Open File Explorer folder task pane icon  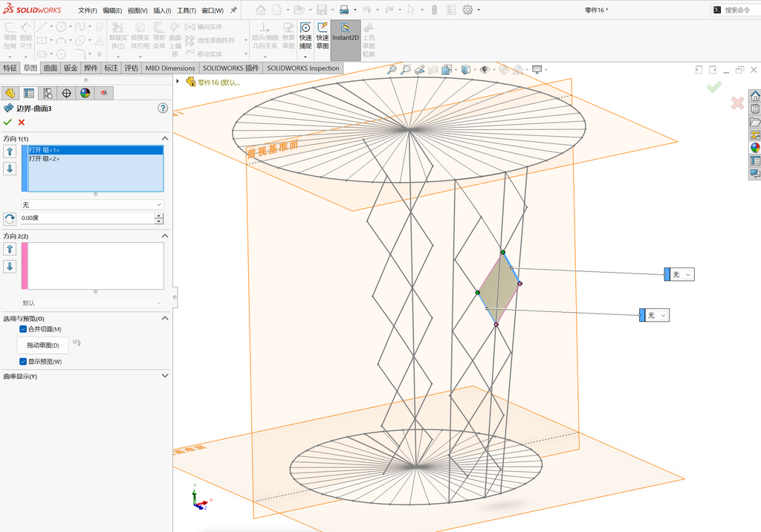tap(755, 122)
